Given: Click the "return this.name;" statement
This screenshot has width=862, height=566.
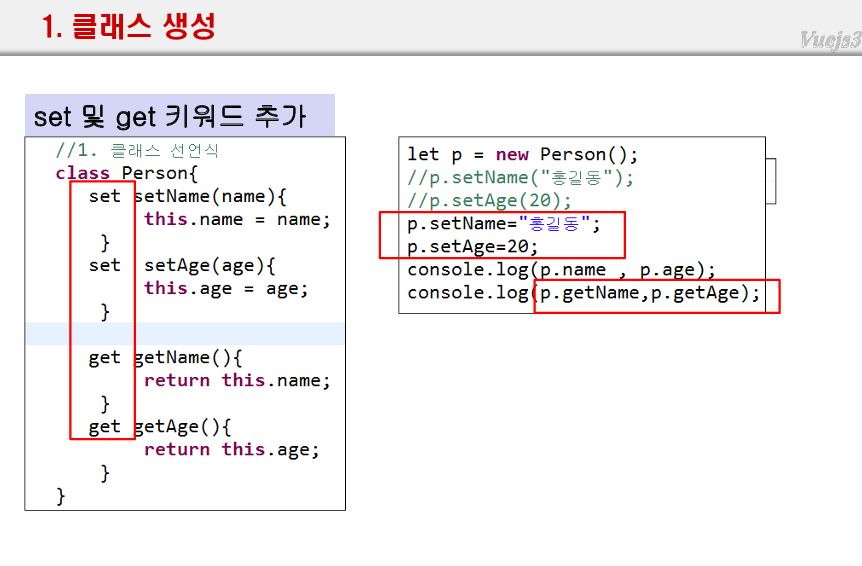Looking at the screenshot, I should [237, 380].
